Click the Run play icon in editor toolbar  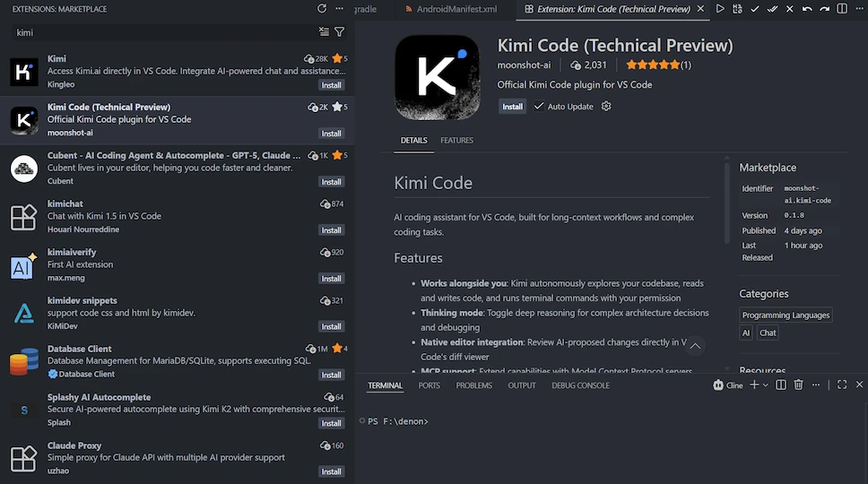click(x=720, y=9)
